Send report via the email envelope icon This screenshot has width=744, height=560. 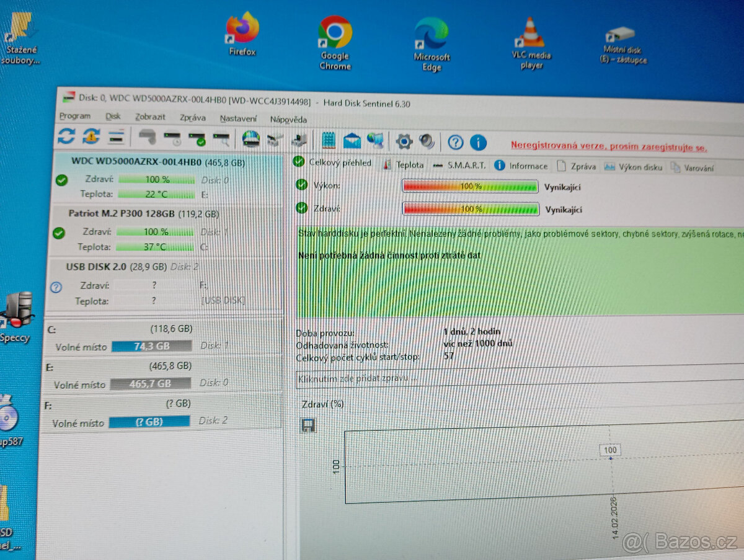[x=352, y=141]
